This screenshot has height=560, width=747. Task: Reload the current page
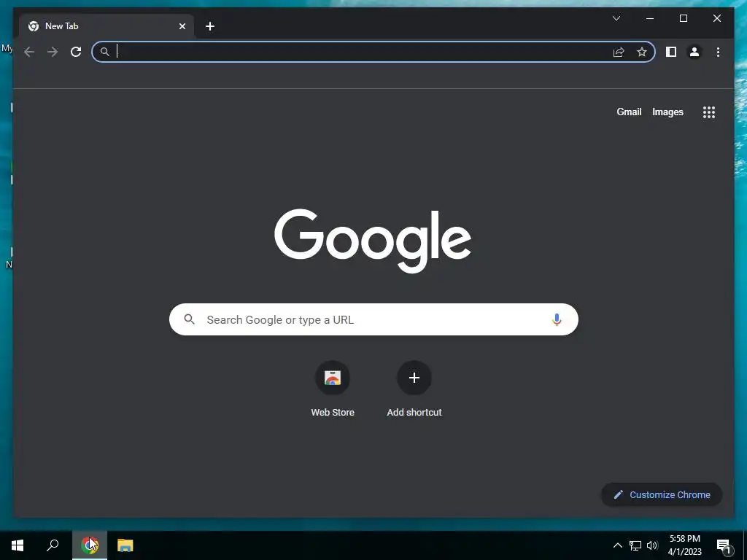[76, 52]
